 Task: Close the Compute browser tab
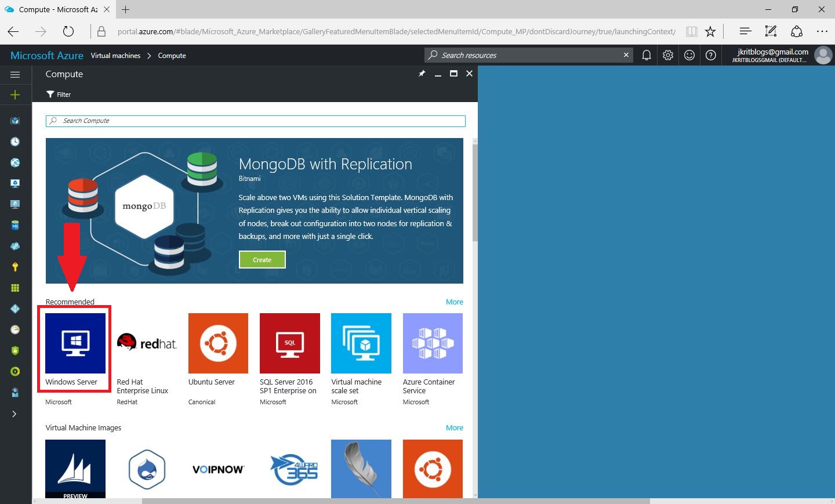106,9
